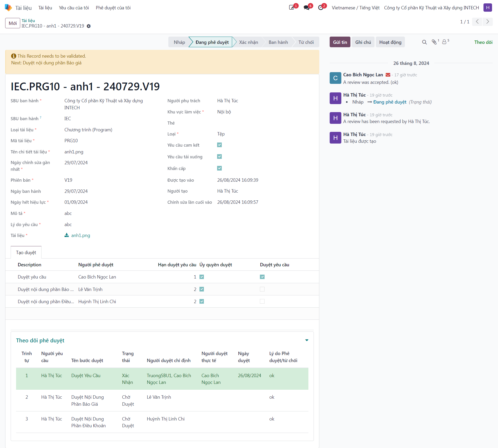Click the Theo dõi follow button
The height and width of the screenshot is (448, 498).
(483, 42)
